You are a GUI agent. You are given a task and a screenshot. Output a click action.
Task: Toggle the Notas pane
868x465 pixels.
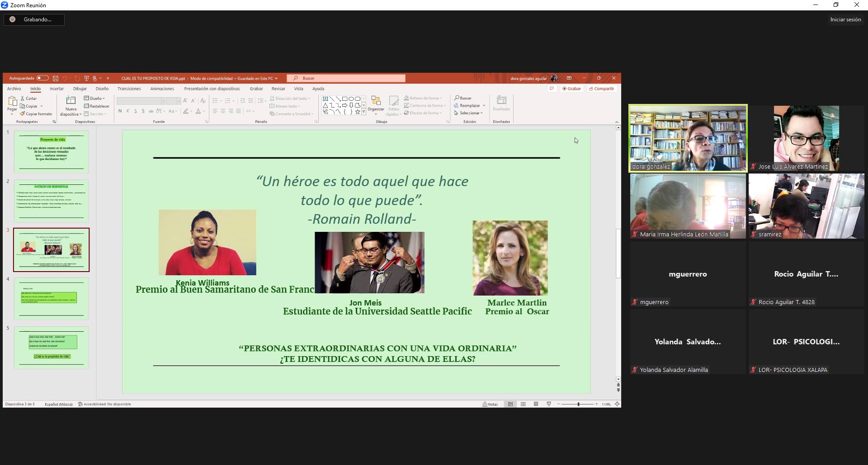point(490,404)
